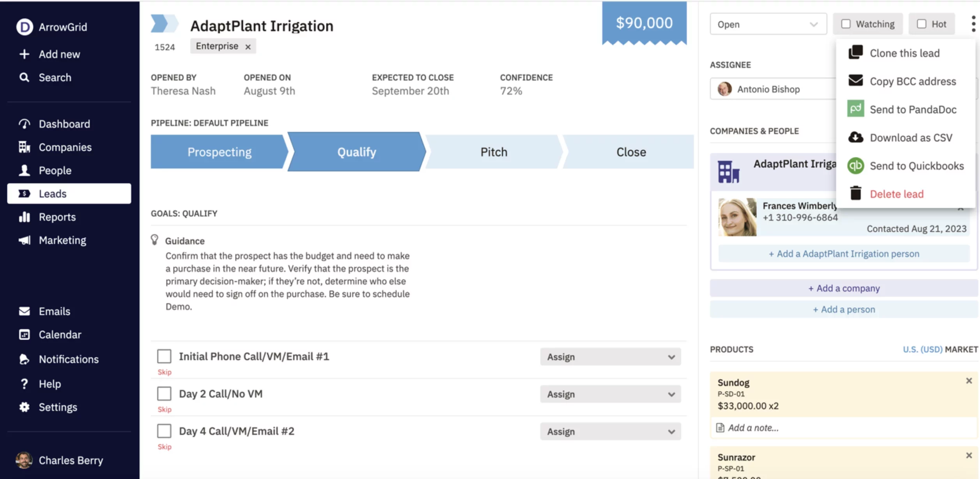Open the Open status dropdown
The image size is (980, 479).
click(x=768, y=24)
